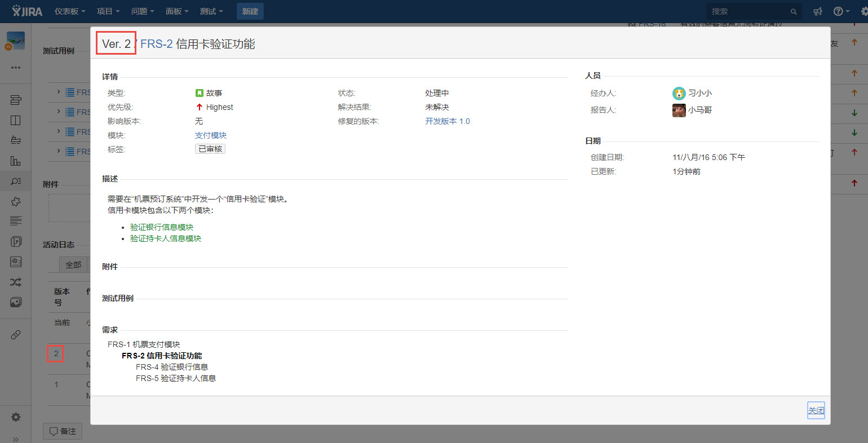The width and height of the screenshot is (868, 443).
Task: Click the 1分钟前 updated time
Action: tap(687, 171)
